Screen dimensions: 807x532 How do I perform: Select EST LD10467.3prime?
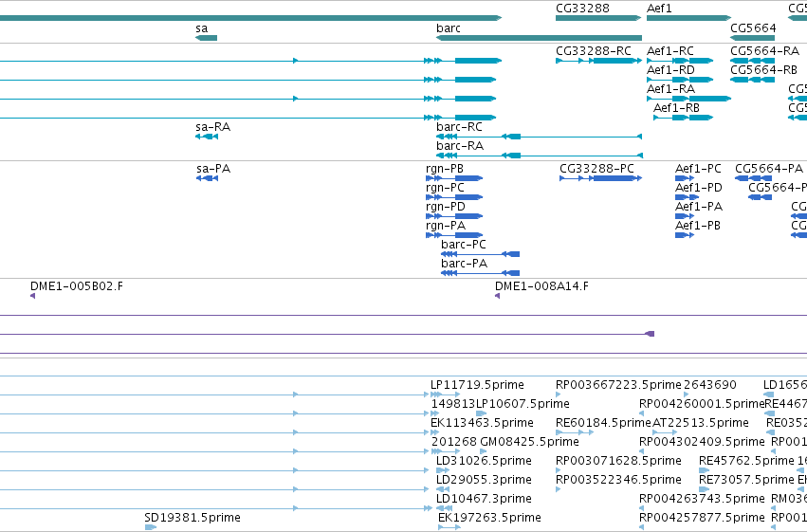coord(445,509)
